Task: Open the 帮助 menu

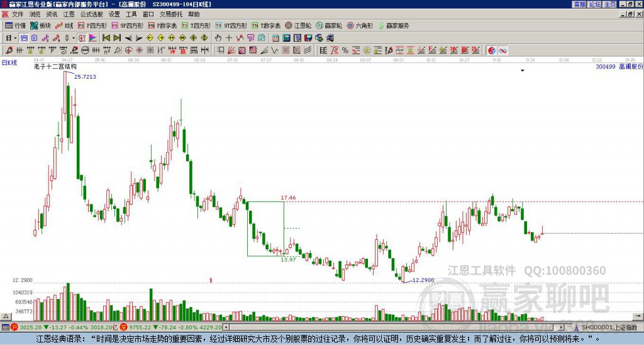Action: (x=194, y=14)
